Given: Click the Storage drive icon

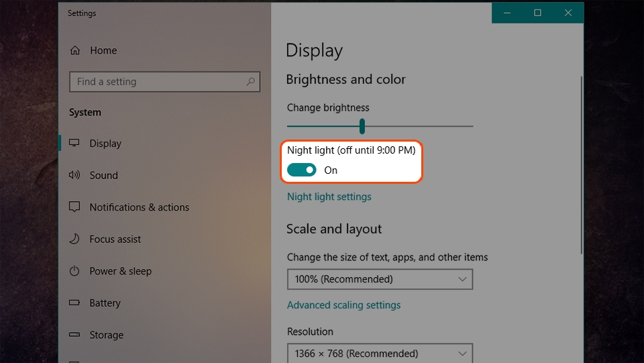Looking at the screenshot, I should pos(74,334).
